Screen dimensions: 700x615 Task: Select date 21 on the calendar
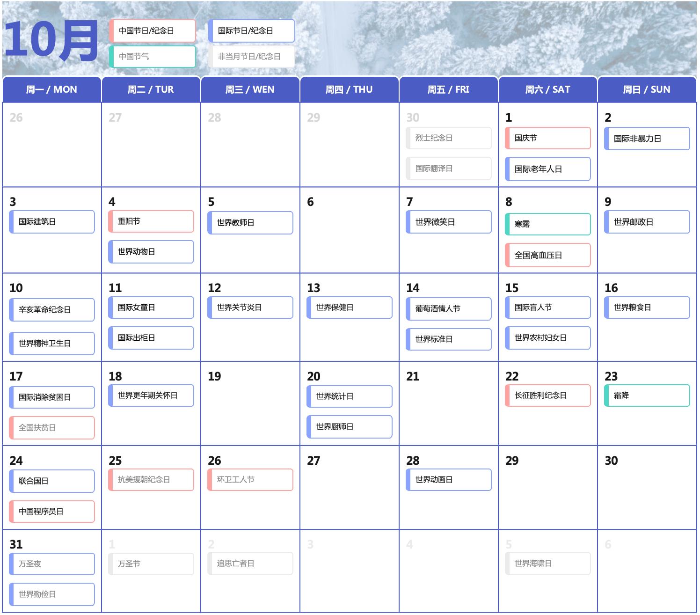(x=413, y=377)
